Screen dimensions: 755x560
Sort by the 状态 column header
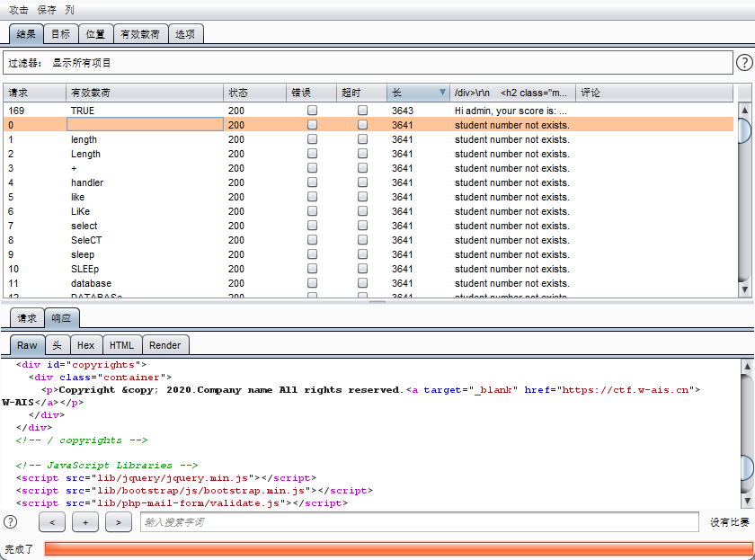click(x=254, y=93)
